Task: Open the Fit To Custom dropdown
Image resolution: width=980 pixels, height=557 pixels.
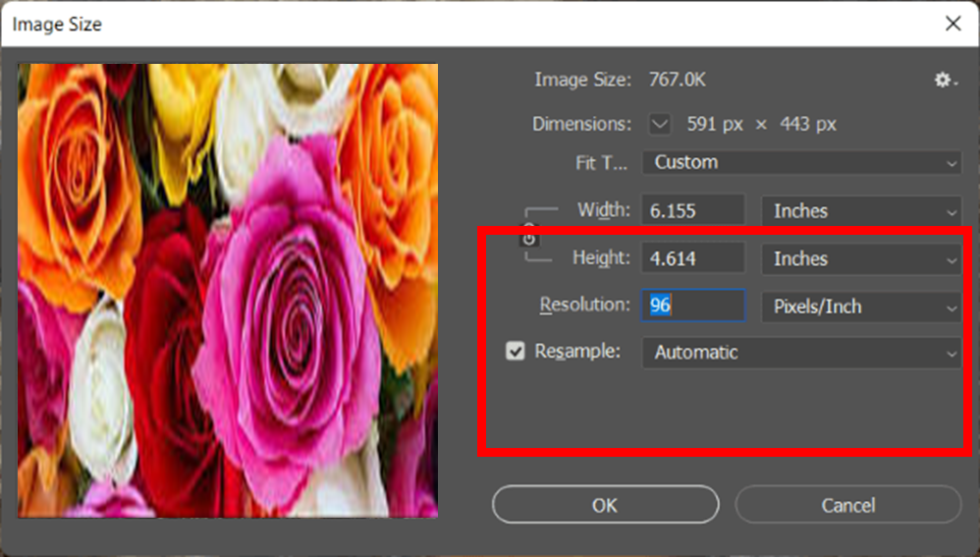Action: coord(802,162)
